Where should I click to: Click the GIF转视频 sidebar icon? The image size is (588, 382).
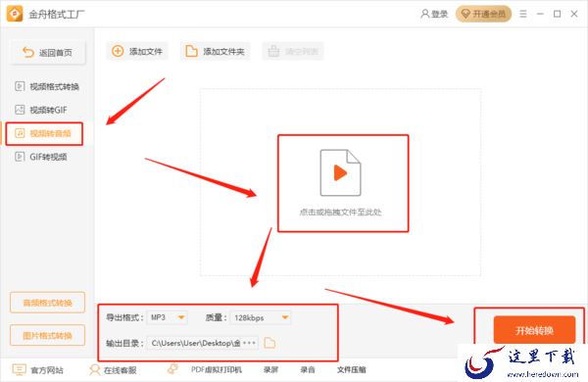pos(20,157)
